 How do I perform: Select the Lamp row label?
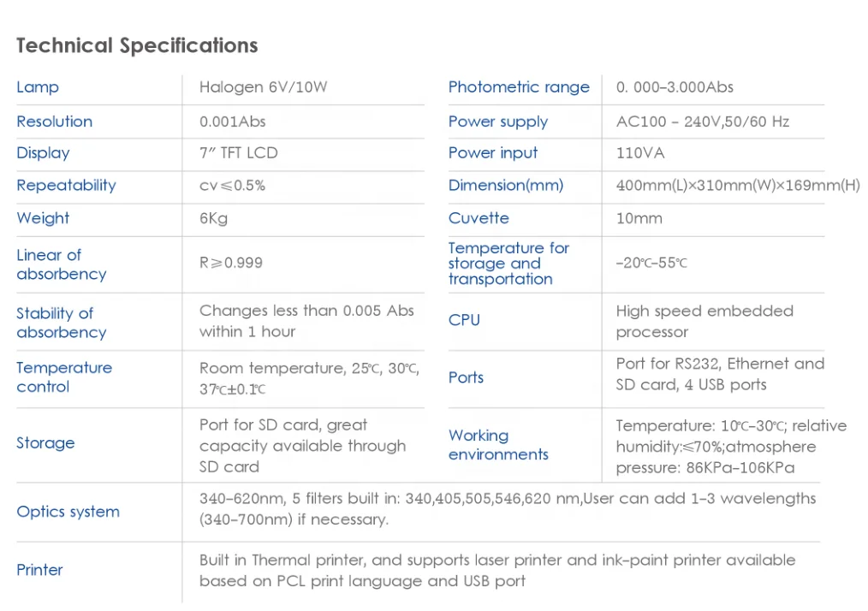[x=38, y=87]
